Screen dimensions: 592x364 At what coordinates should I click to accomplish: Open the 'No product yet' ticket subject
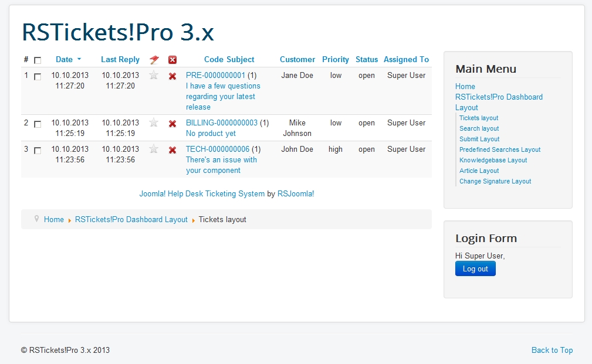tap(211, 133)
